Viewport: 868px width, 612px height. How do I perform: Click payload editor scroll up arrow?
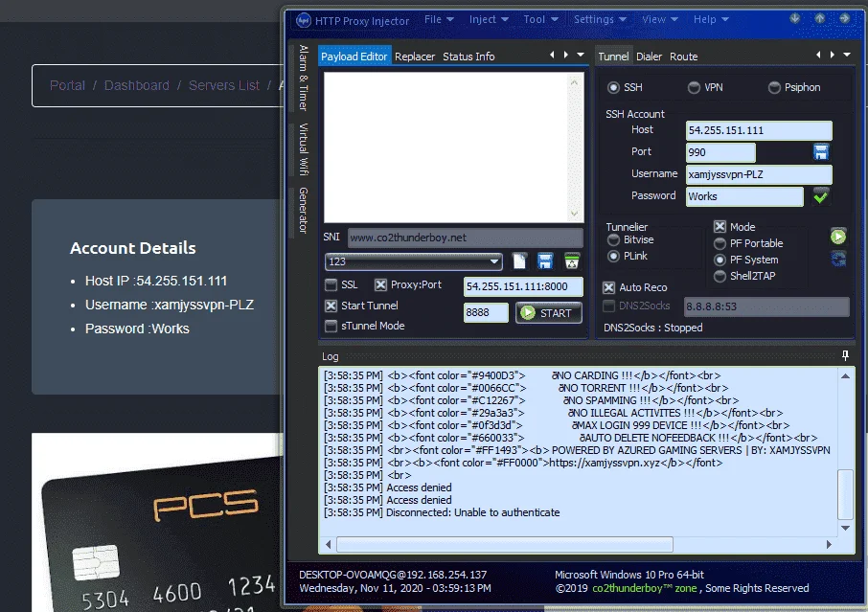pos(574,82)
